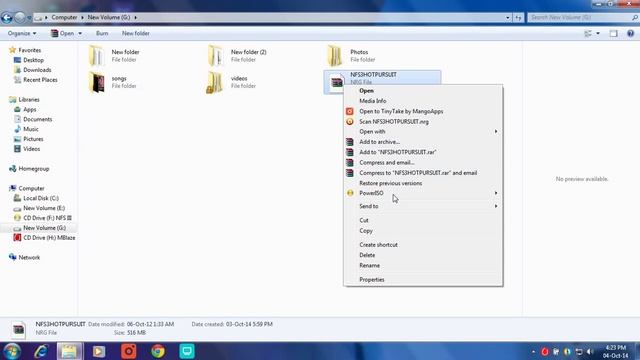Image resolution: width=640 pixels, height=360 pixels.
Task: Expand the Organize dropdown
Action: pos(22,33)
